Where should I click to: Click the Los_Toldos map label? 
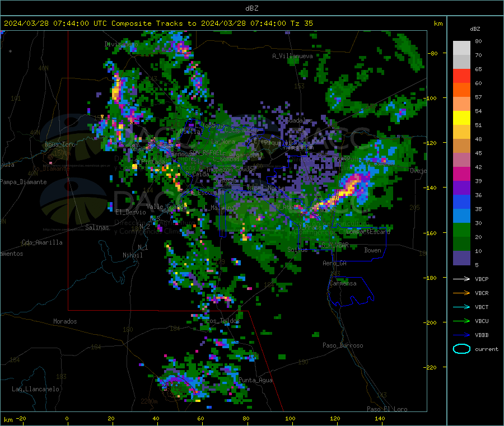click(x=223, y=321)
